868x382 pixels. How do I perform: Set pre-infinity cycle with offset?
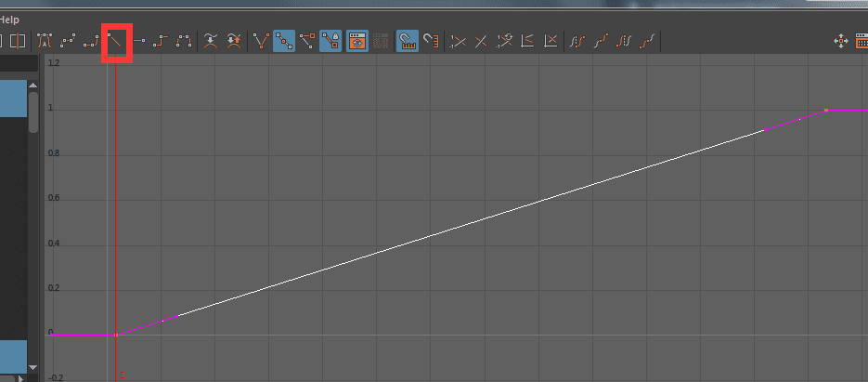click(x=601, y=41)
